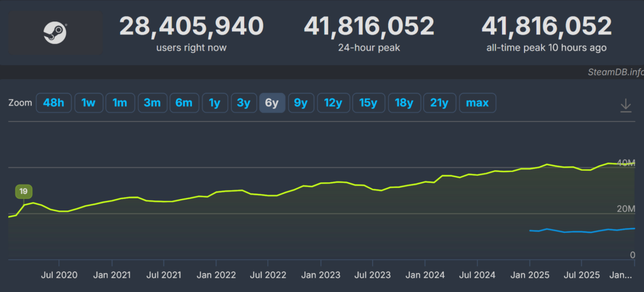Set zoom range to 1m
644x292 pixels.
coord(120,103)
